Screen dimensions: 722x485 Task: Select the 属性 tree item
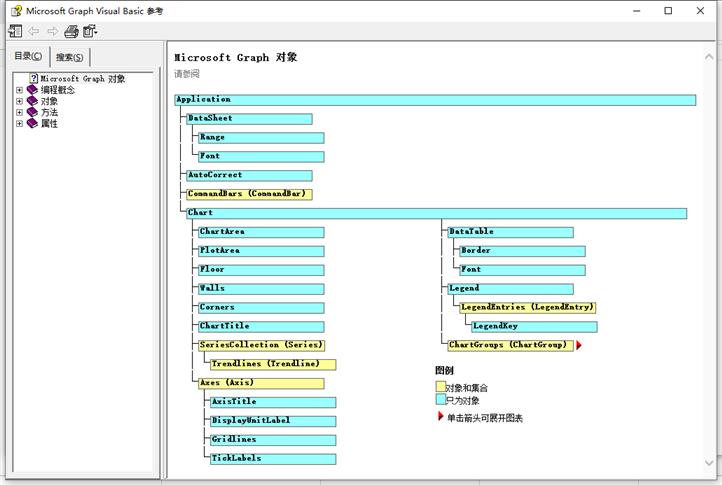click(49, 123)
